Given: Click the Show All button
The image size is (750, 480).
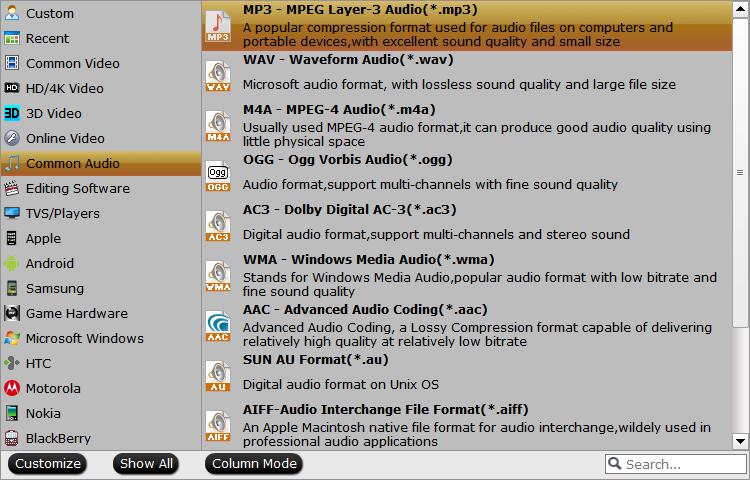Looking at the screenshot, I should click(x=147, y=464).
